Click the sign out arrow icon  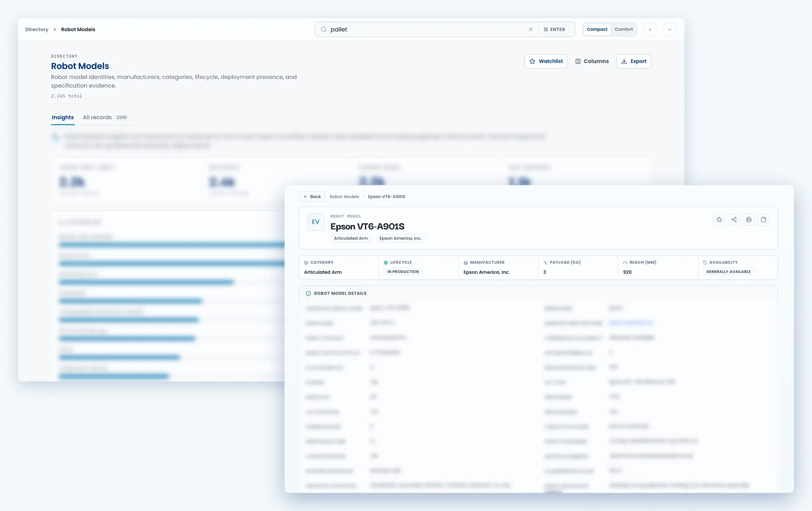point(670,29)
